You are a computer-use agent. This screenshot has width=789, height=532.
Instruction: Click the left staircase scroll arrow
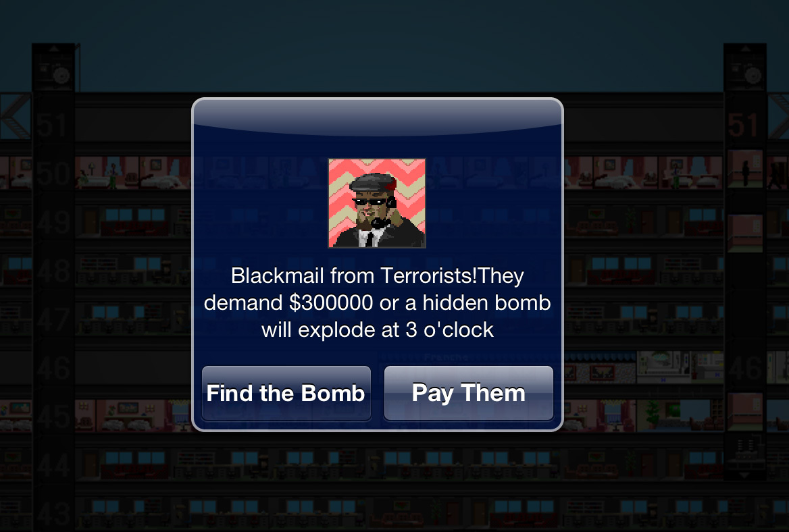[16, 116]
